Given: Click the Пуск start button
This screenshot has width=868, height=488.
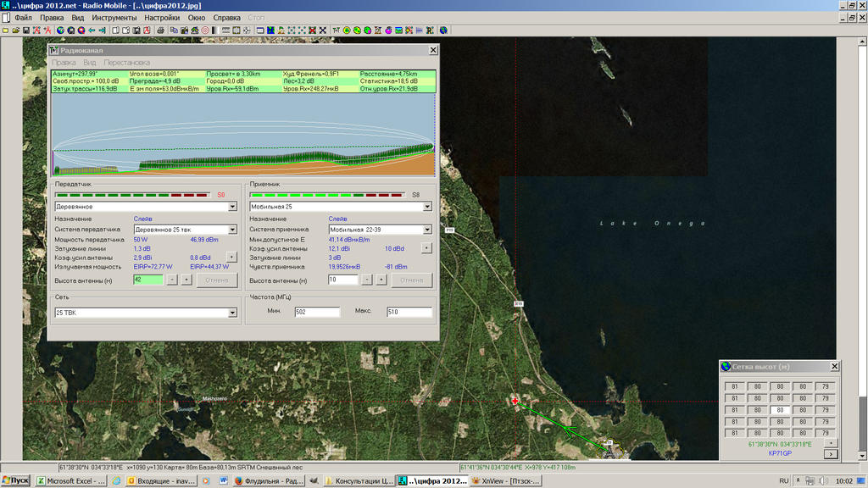Looking at the screenshot, I should 17,480.
